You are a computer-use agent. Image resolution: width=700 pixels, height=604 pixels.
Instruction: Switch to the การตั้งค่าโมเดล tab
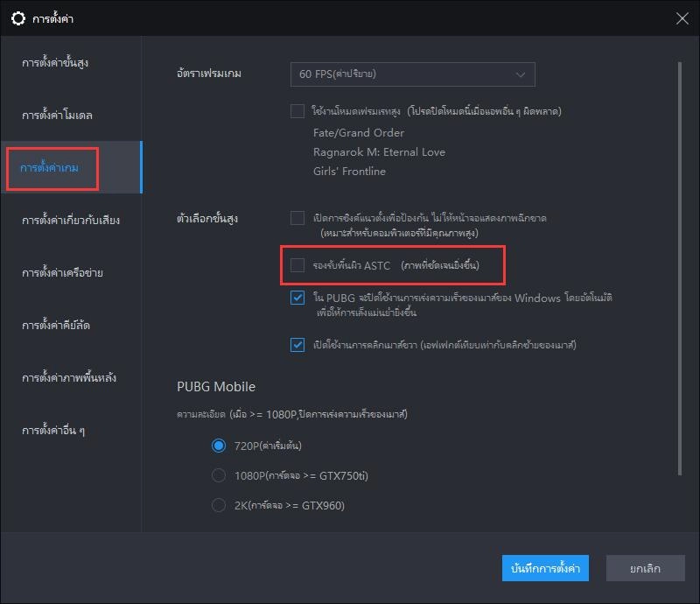coord(58,116)
